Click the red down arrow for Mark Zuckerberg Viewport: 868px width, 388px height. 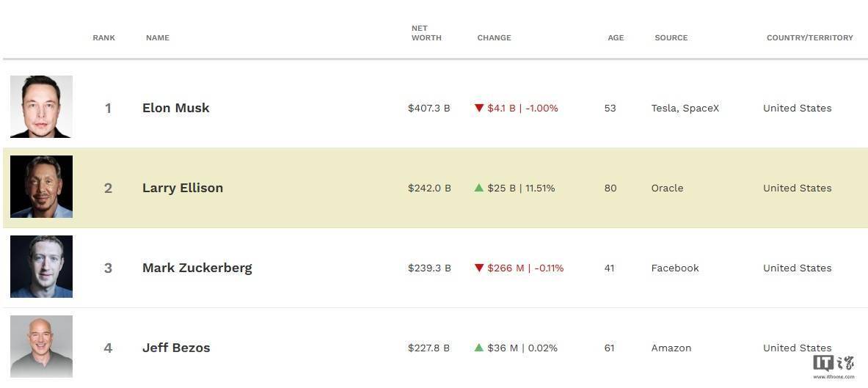[479, 268]
